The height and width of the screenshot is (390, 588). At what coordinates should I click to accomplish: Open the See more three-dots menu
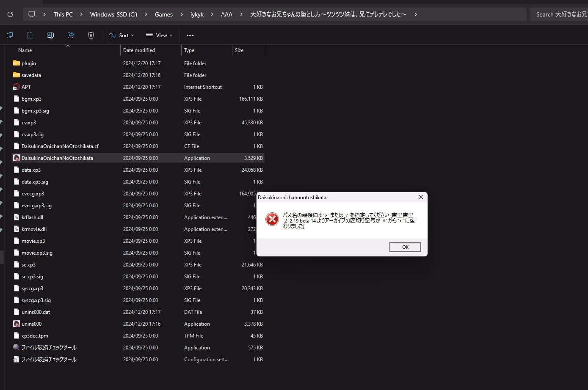(190, 36)
